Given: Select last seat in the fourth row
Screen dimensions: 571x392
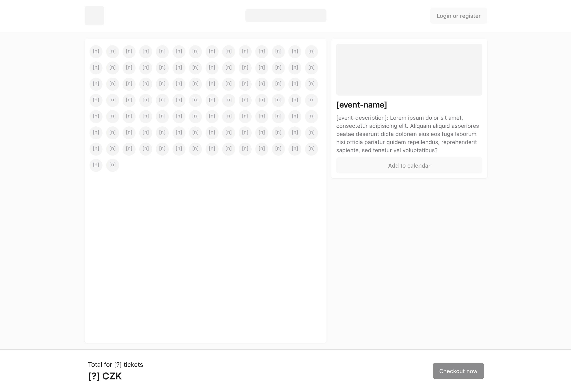Looking at the screenshot, I should point(311,100).
